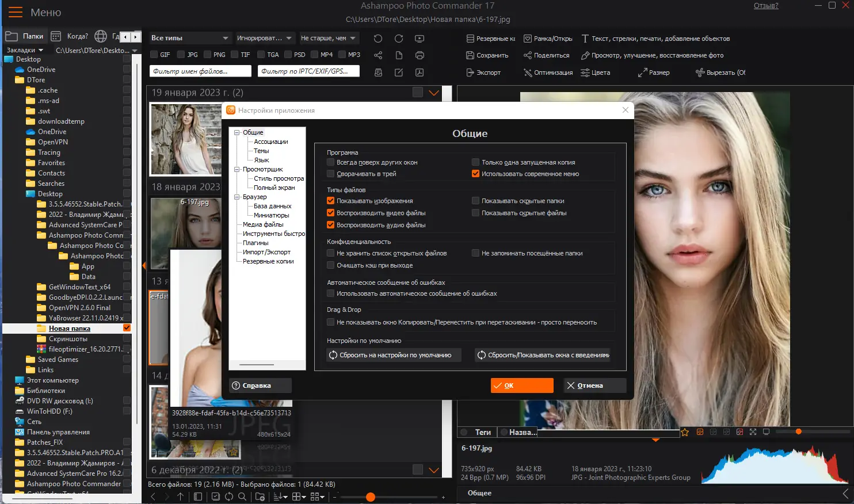Image resolution: width=854 pixels, height=504 pixels.
Task: Click the star rating icon below the preview
Action: [x=685, y=432]
